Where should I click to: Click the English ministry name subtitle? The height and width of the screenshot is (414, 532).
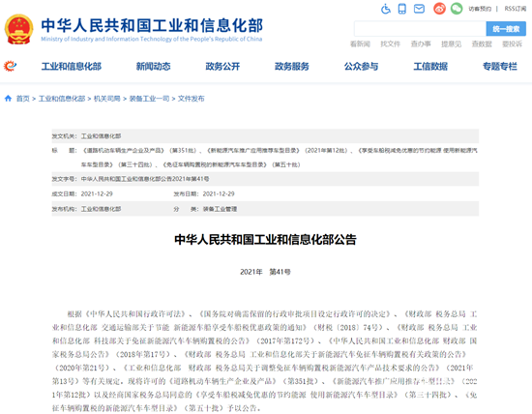point(152,39)
